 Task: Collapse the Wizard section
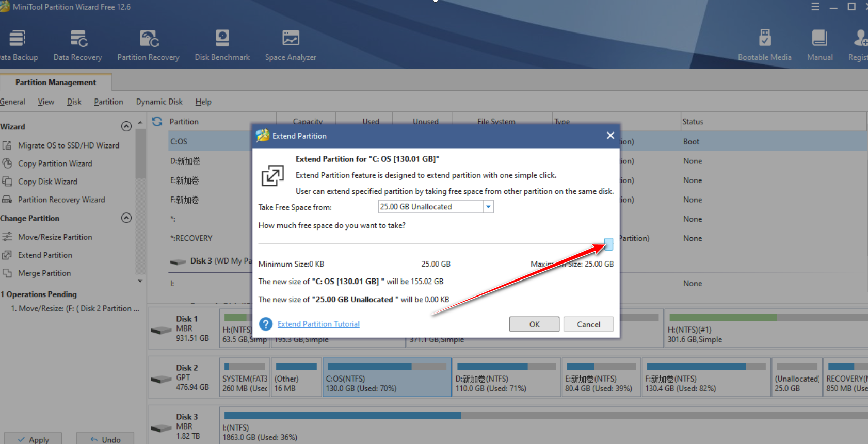coord(126,126)
